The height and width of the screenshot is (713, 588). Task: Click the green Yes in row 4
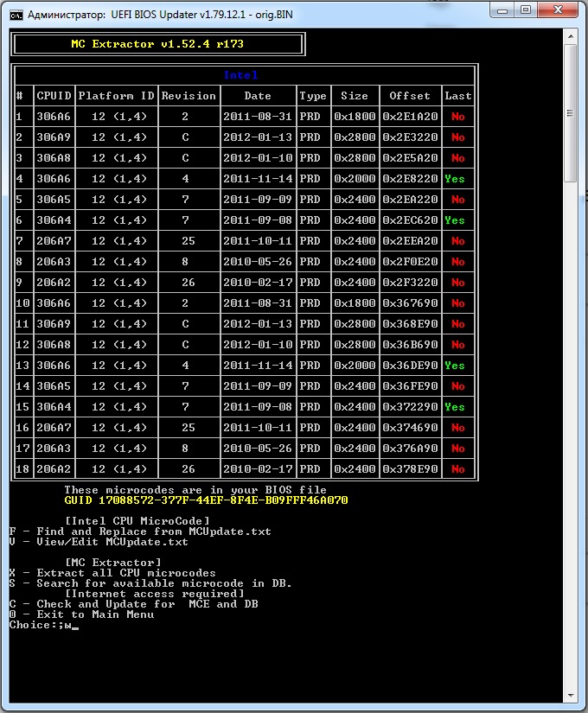tap(455, 179)
